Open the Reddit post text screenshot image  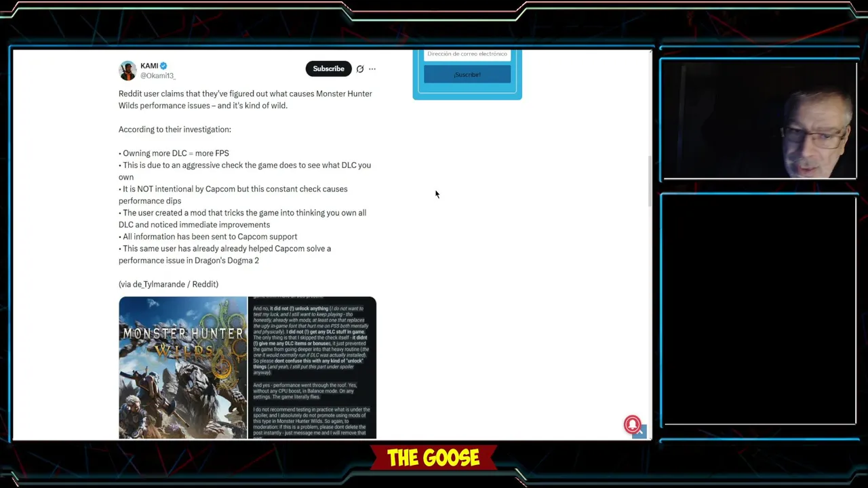click(x=312, y=368)
